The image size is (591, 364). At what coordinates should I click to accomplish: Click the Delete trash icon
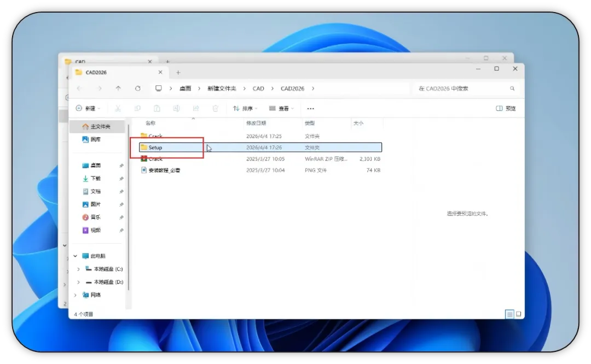[215, 108]
